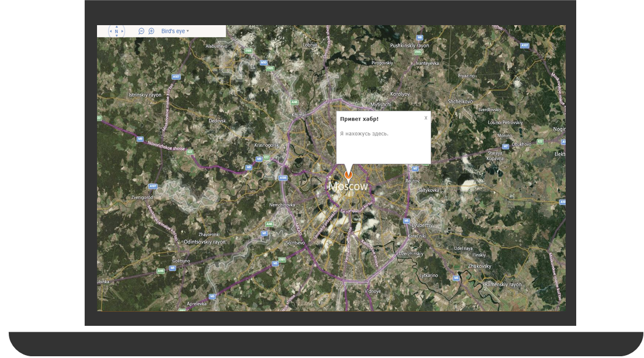Click the Привет хабр! infobox title

359,119
